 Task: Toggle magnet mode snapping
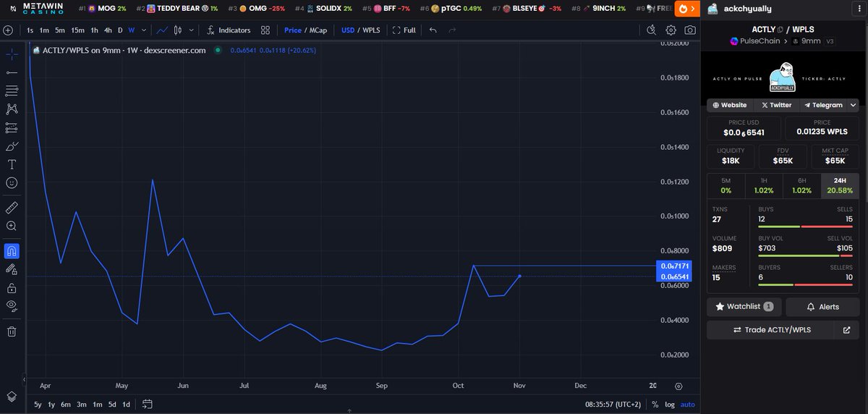pos(12,251)
